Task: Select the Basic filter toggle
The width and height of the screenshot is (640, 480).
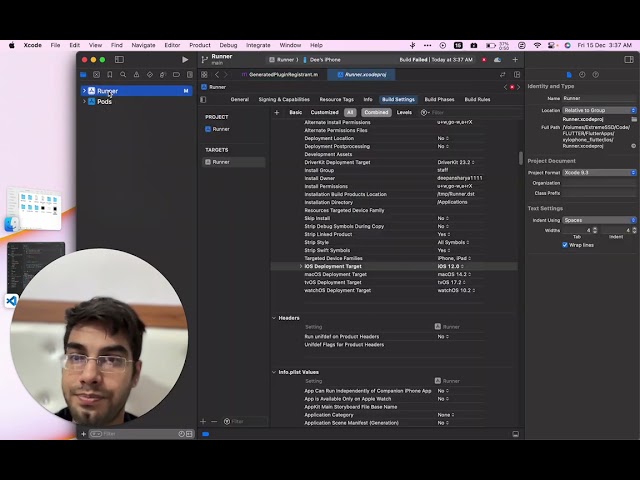Action: pos(296,113)
